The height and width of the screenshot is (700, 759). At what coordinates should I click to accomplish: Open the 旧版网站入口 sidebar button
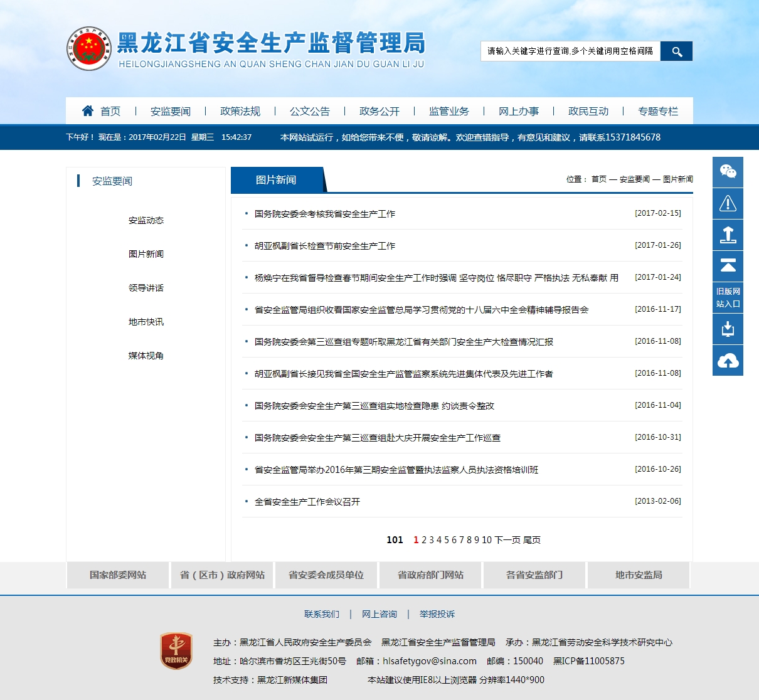tap(728, 298)
